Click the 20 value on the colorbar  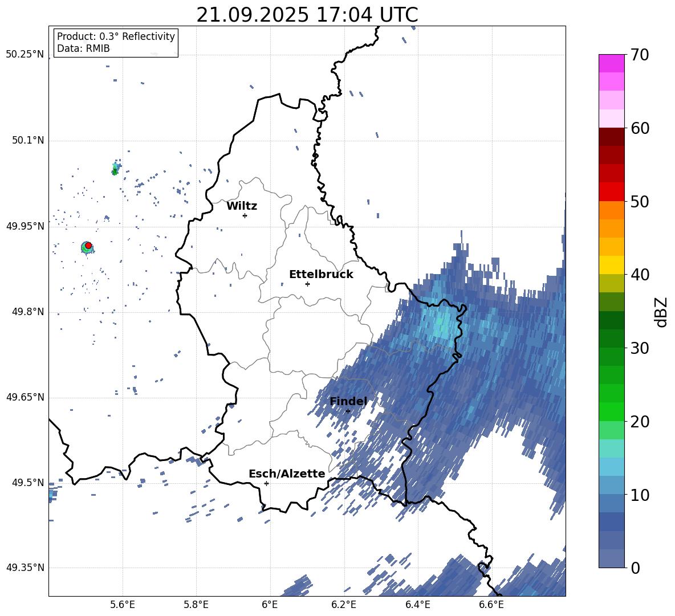pos(640,422)
